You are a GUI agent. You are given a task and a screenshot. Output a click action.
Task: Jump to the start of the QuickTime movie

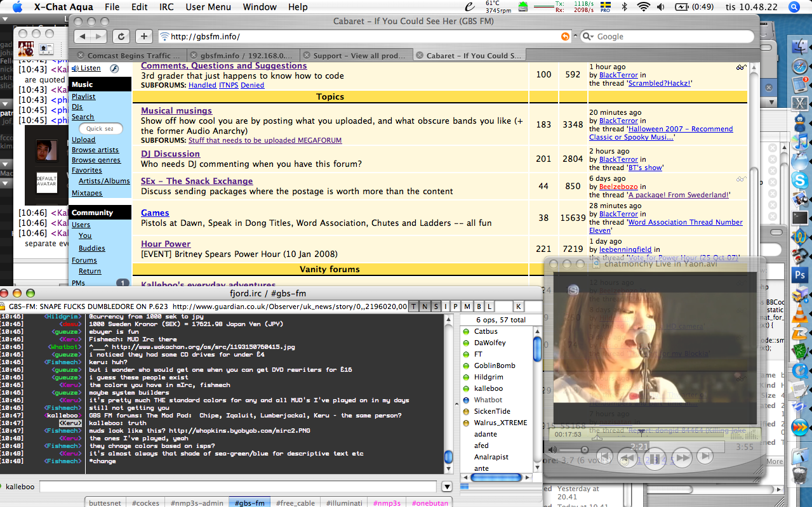(605, 456)
